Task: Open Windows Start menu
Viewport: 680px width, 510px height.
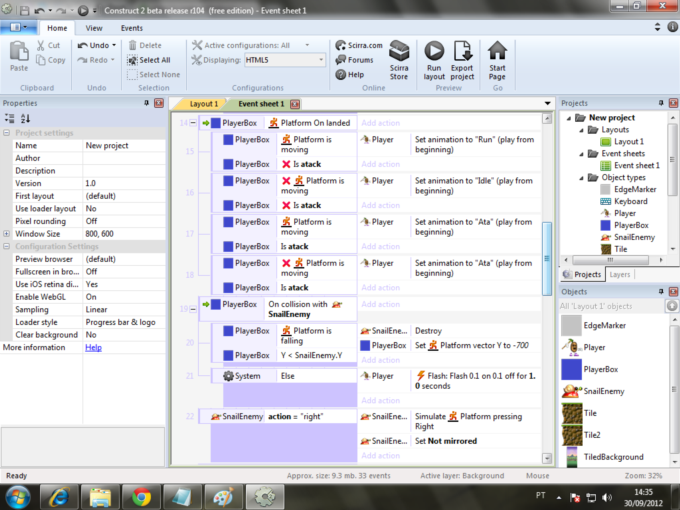Action: point(17,497)
